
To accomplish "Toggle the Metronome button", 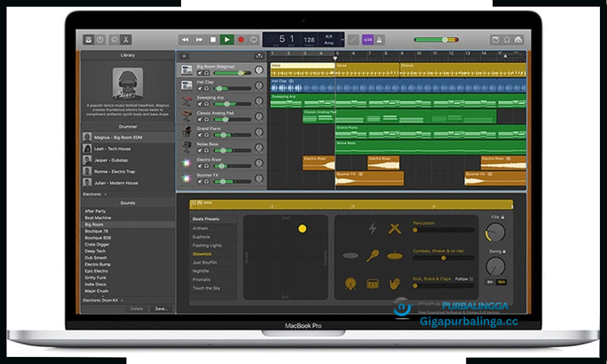I will click(379, 39).
